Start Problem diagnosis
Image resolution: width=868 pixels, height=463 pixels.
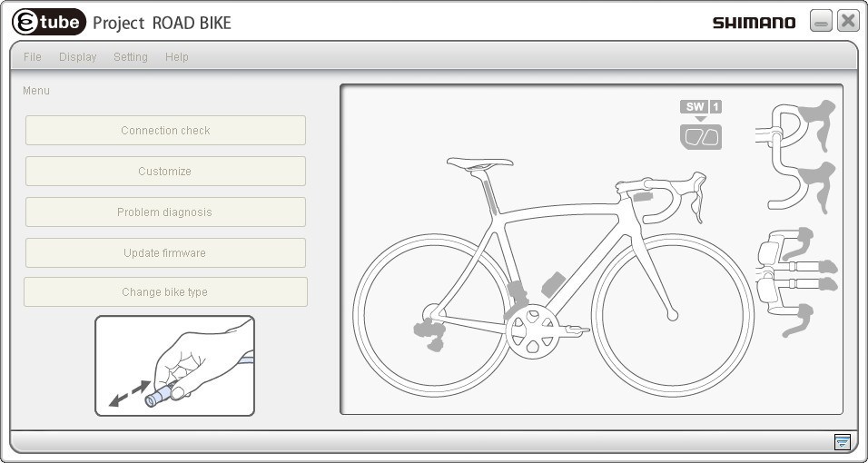point(165,212)
